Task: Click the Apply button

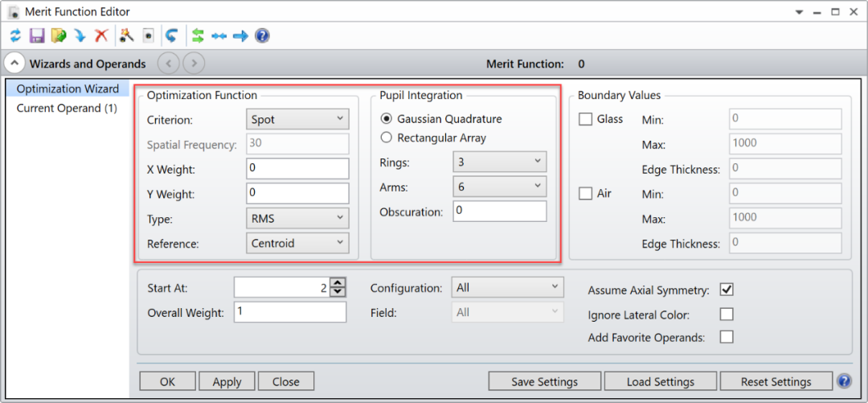Action: tap(227, 381)
